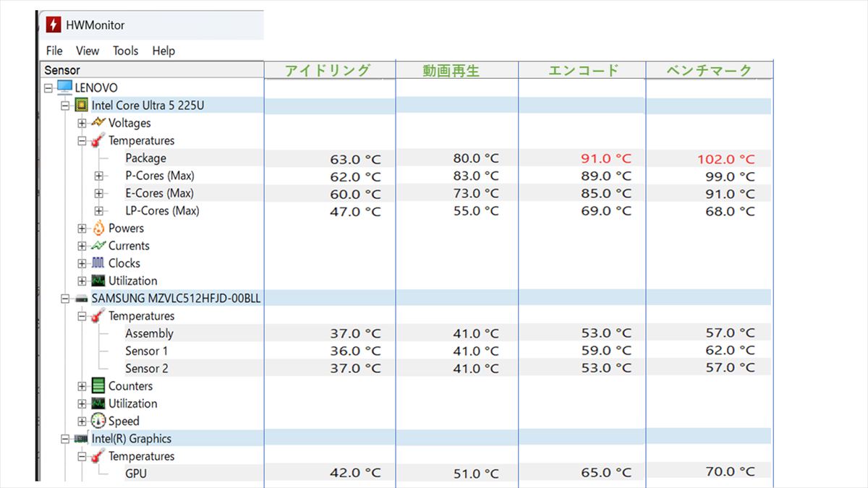Select the Package temperature row
Screen dimensions: 868x488
click(x=145, y=158)
